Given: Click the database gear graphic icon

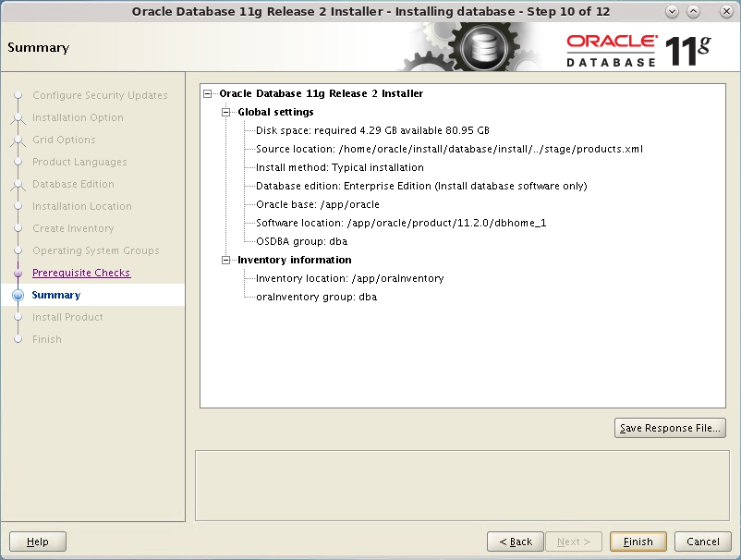Looking at the screenshot, I should click(483, 47).
